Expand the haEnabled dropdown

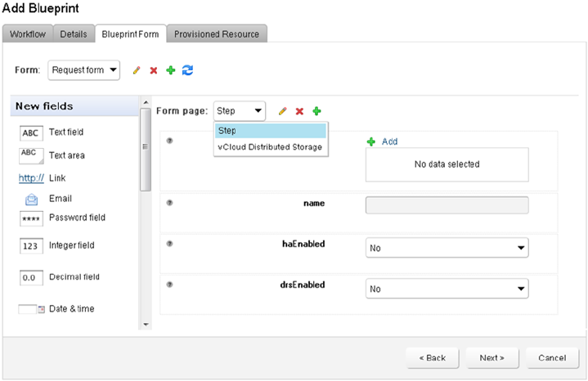tap(447, 248)
